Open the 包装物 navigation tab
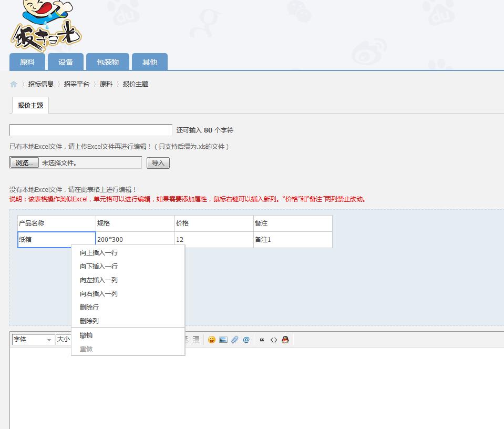This screenshot has width=504, height=429. click(108, 62)
